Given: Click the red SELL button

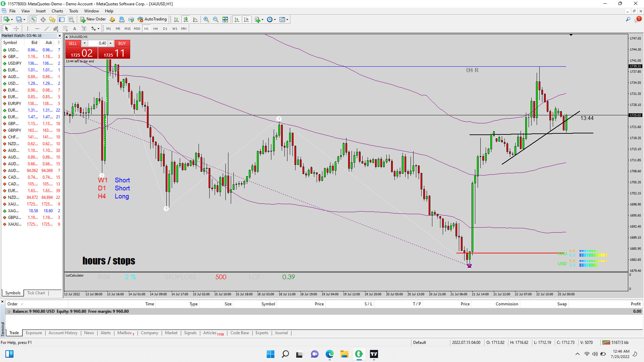Looking at the screenshot, I should (x=73, y=43).
